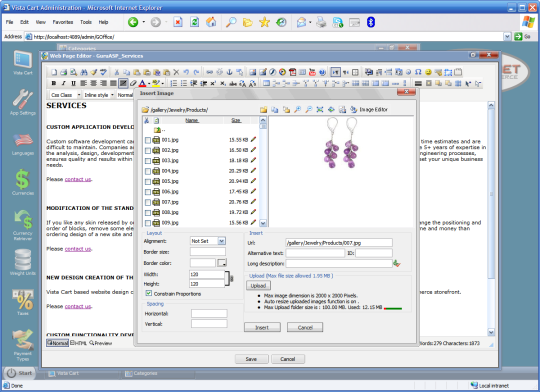Click the print icon in editor toolbar

[x=64, y=72]
